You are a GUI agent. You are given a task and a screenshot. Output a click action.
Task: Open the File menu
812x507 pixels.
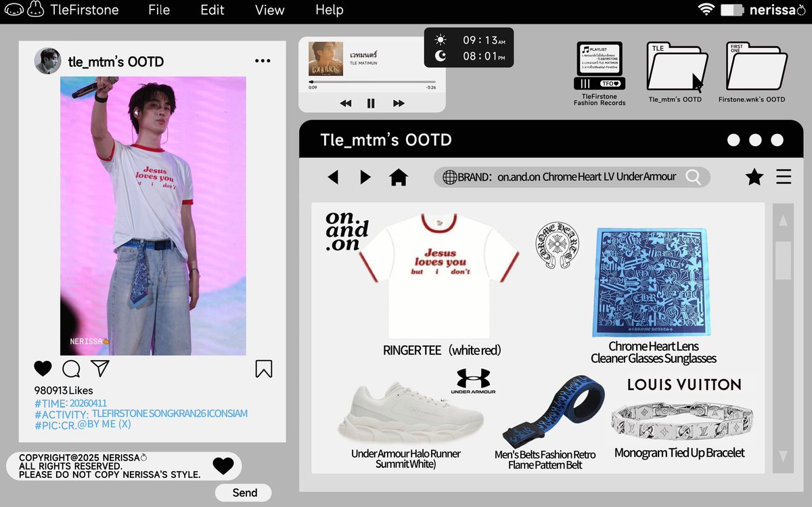159,10
